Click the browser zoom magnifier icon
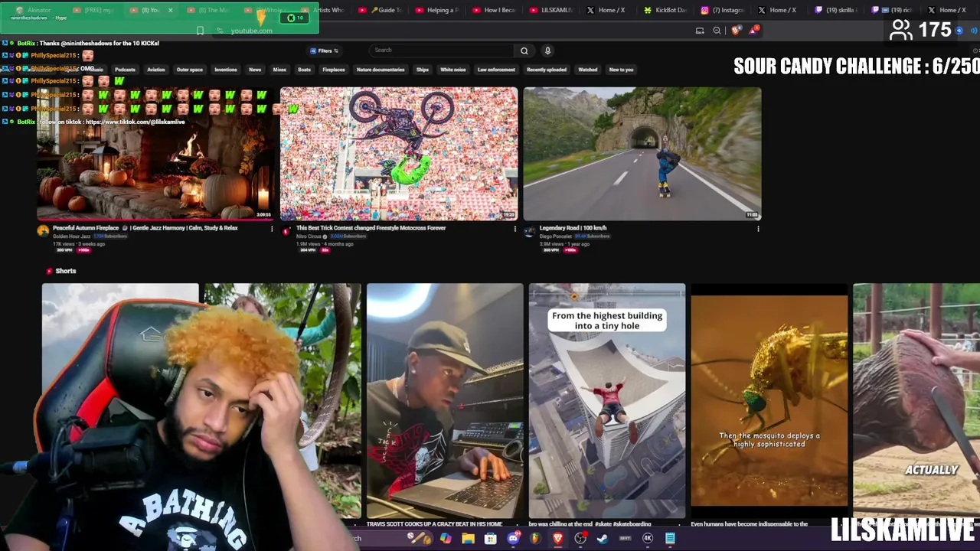The height and width of the screenshot is (551, 980). (717, 31)
